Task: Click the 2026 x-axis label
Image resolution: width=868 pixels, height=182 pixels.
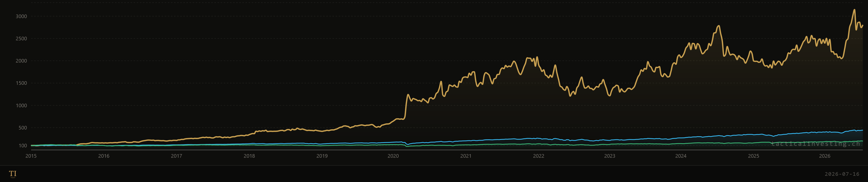Action: 825,156
